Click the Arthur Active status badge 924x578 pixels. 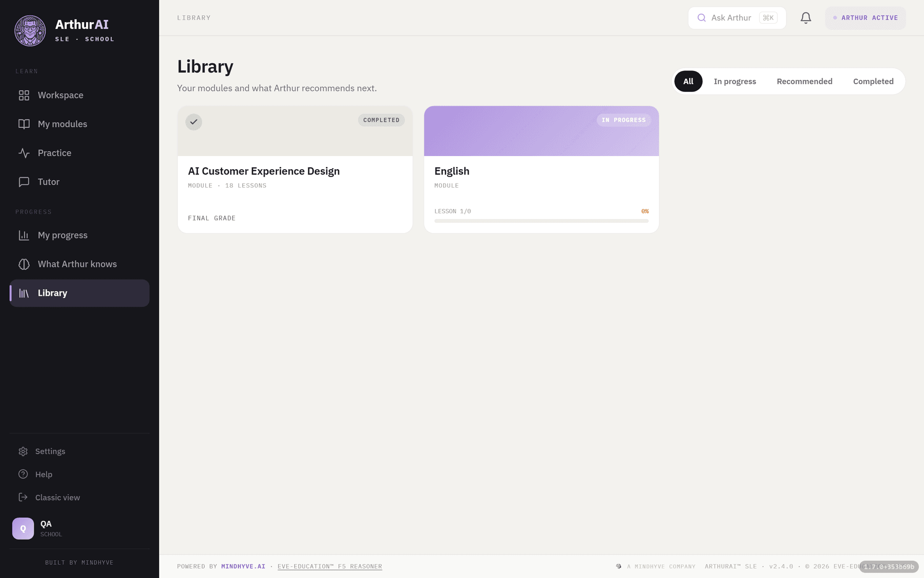coord(866,18)
